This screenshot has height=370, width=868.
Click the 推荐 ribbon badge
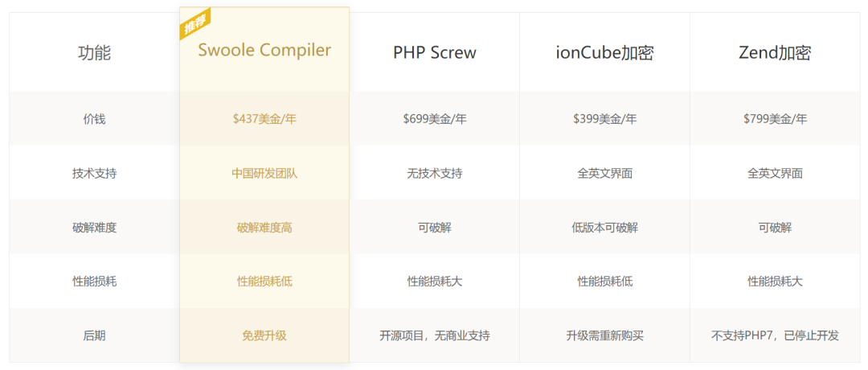[193, 25]
